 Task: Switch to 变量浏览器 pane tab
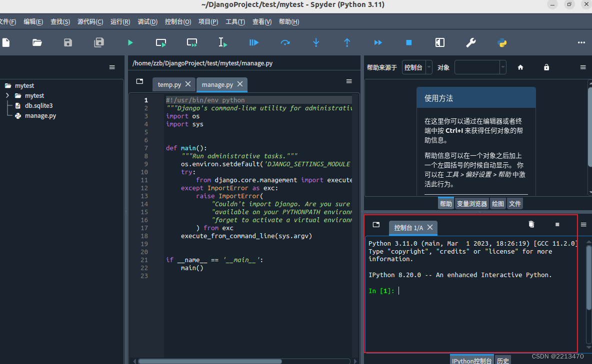point(472,204)
